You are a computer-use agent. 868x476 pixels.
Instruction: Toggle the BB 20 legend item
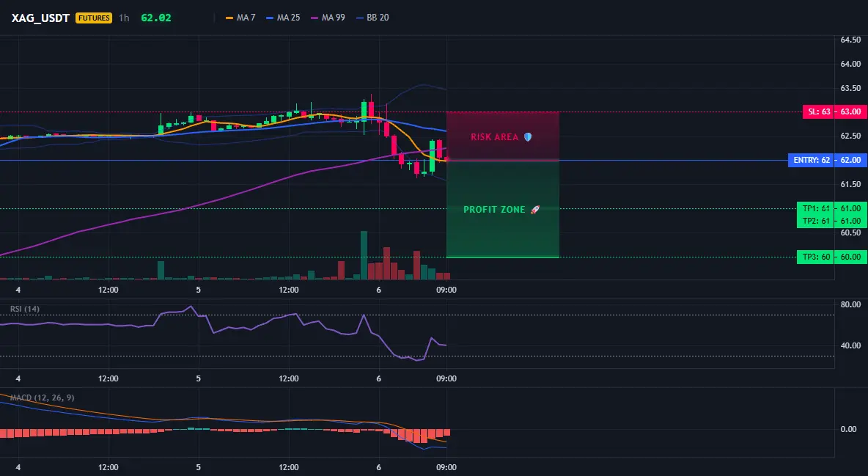[372, 18]
